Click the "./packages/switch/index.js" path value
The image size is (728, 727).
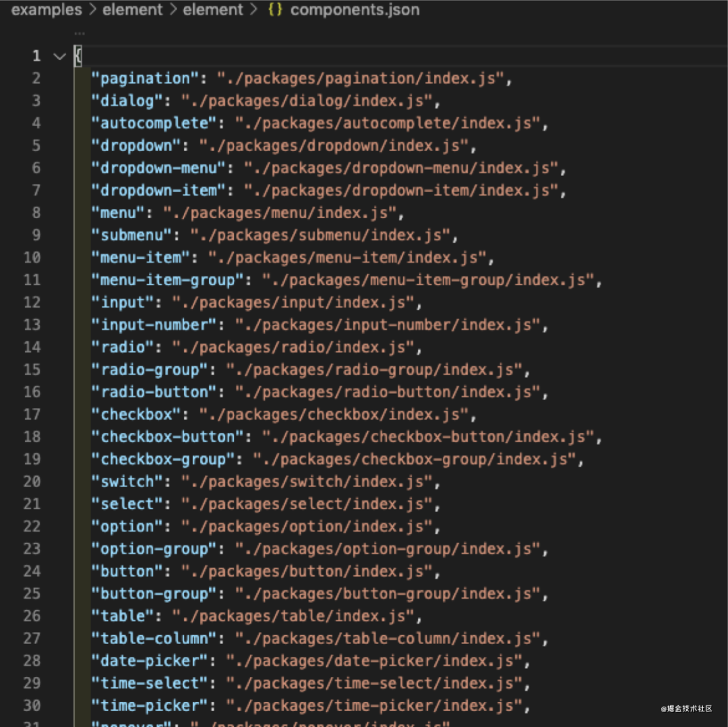307,482
